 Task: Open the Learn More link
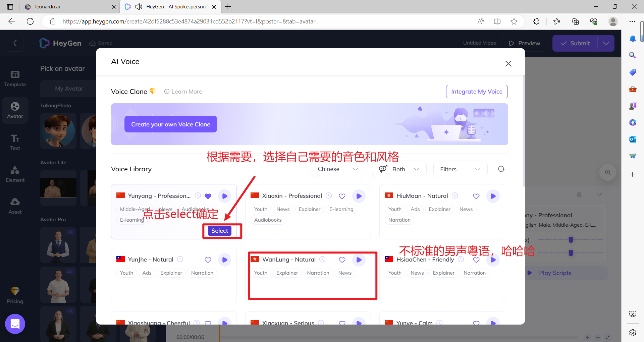tap(183, 92)
